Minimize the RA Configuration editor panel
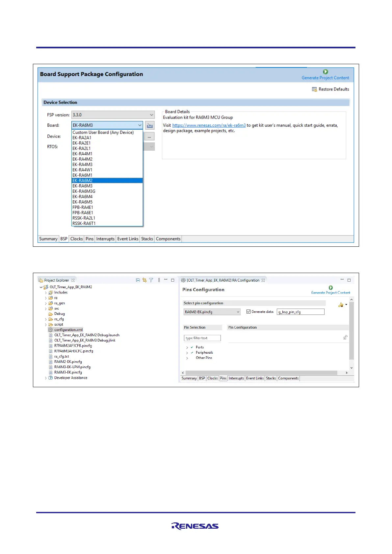Image resolution: width=392 pixels, height=554 pixels. 342,280
